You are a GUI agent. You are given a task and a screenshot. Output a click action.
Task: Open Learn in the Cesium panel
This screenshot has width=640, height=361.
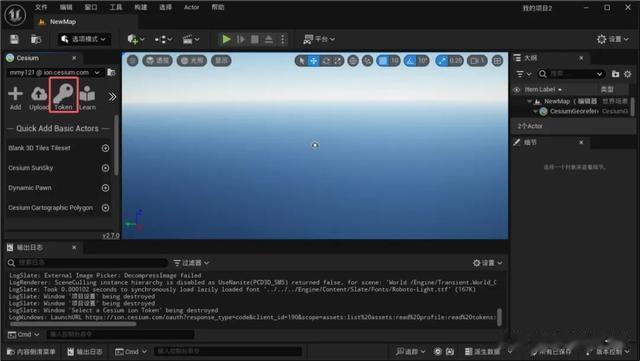pyautogui.click(x=87, y=98)
